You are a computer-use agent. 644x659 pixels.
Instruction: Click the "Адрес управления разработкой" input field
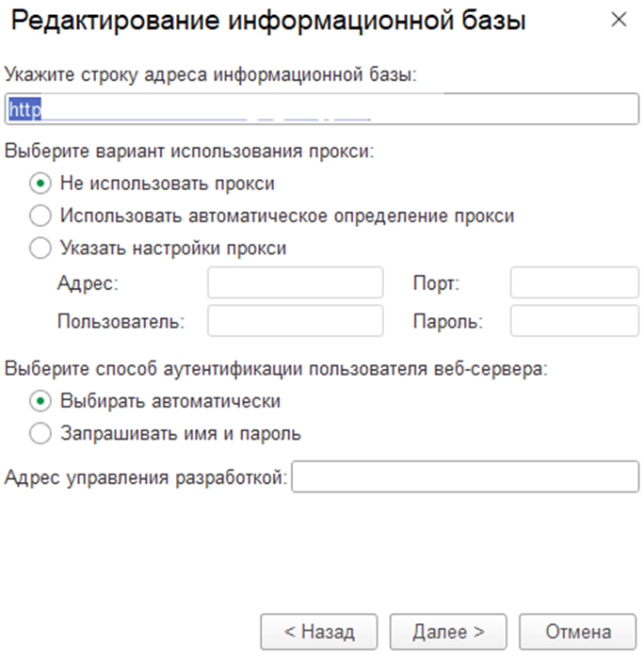click(465, 477)
